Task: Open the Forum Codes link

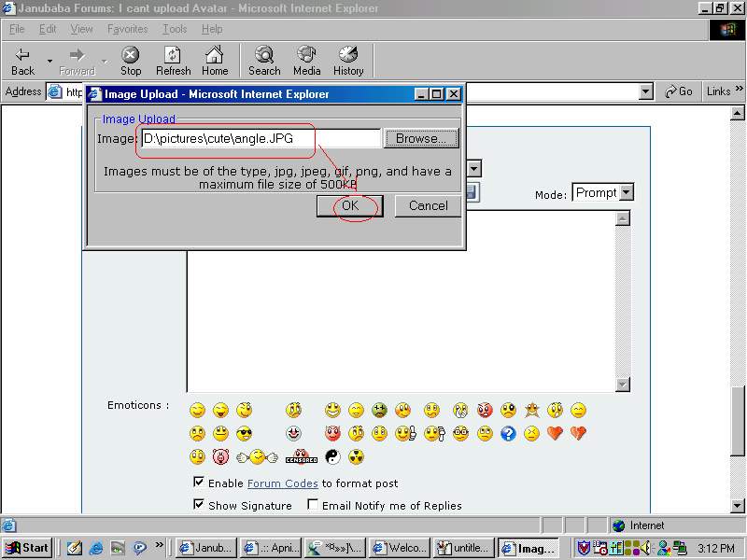Action: click(x=283, y=483)
